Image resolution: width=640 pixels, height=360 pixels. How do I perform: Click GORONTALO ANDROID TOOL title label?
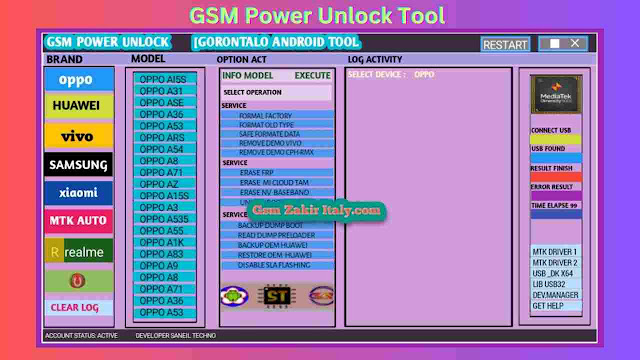(276, 42)
